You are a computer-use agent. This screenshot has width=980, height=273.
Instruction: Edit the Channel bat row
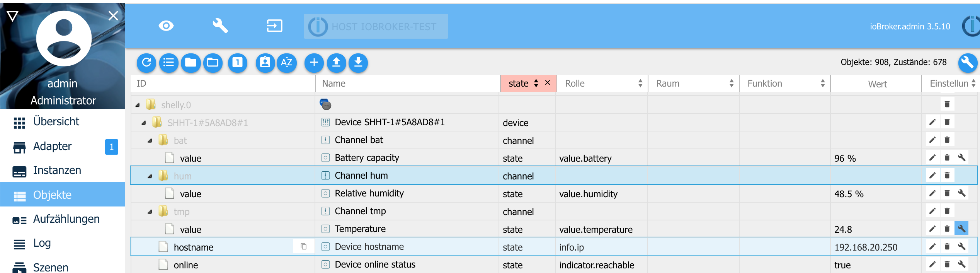pyautogui.click(x=932, y=140)
